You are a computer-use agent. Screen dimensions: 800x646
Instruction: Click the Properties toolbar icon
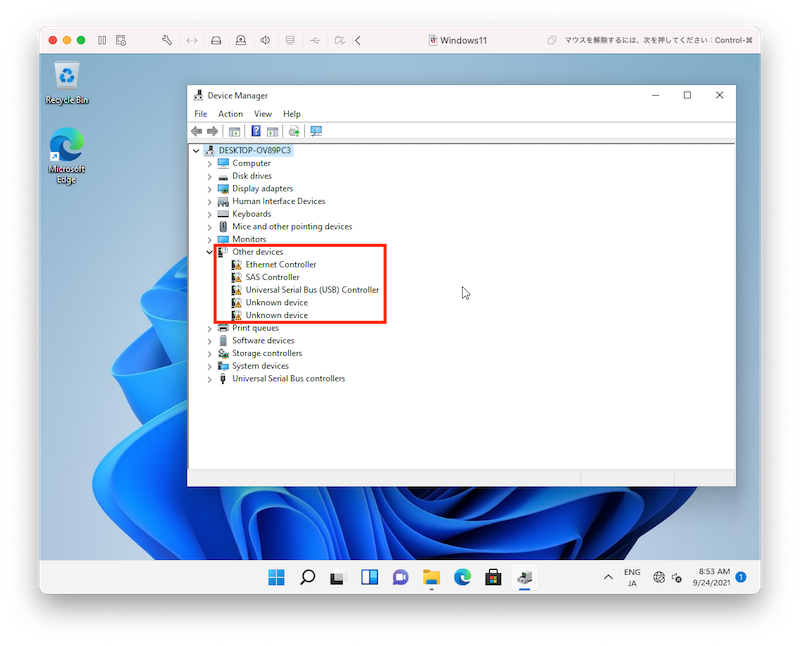tap(272, 132)
